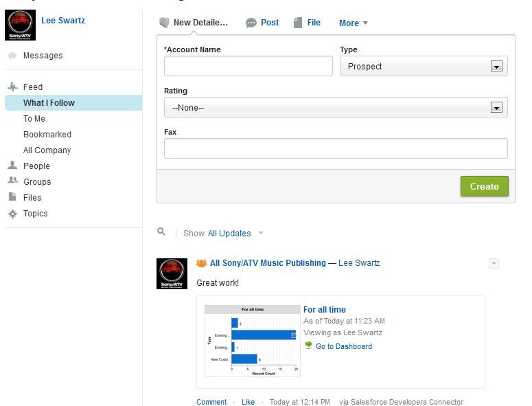
Task: Click 'As of Today at 11:23 AM' text
Action: click(x=344, y=321)
